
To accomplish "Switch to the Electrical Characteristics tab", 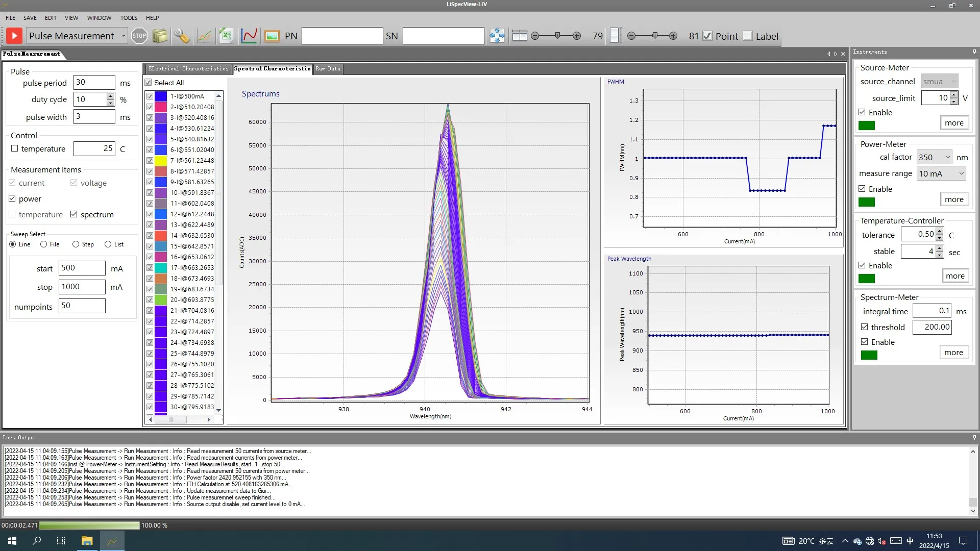I will tap(188, 68).
